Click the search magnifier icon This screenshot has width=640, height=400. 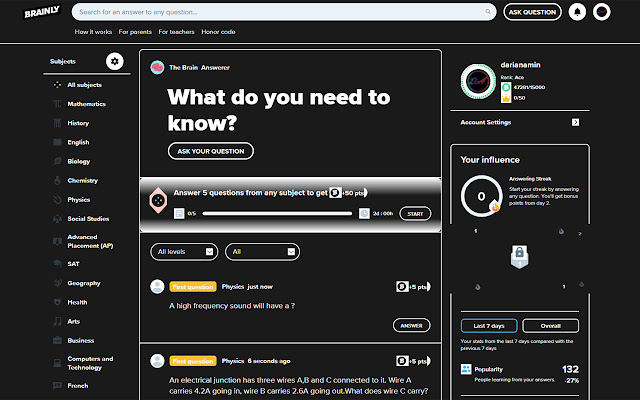click(x=488, y=12)
